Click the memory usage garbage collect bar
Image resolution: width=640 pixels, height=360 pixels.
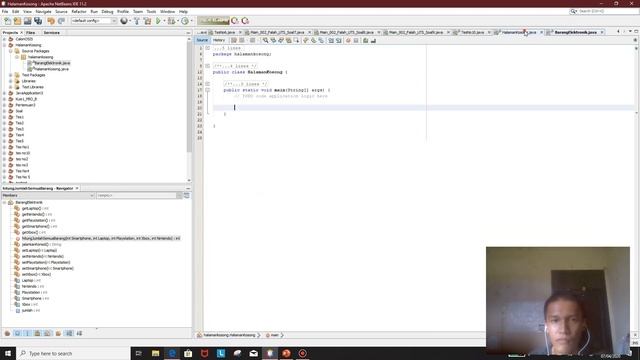pyautogui.click(x=213, y=21)
